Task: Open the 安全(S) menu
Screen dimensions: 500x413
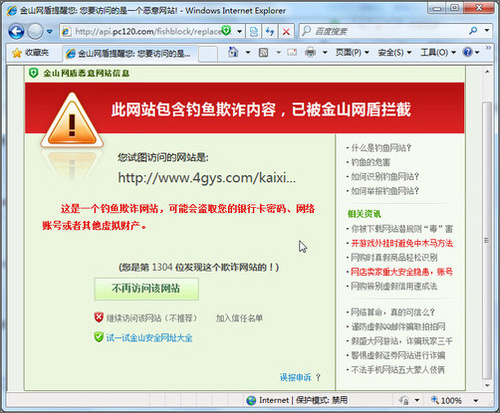Action: (x=395, y=52)
